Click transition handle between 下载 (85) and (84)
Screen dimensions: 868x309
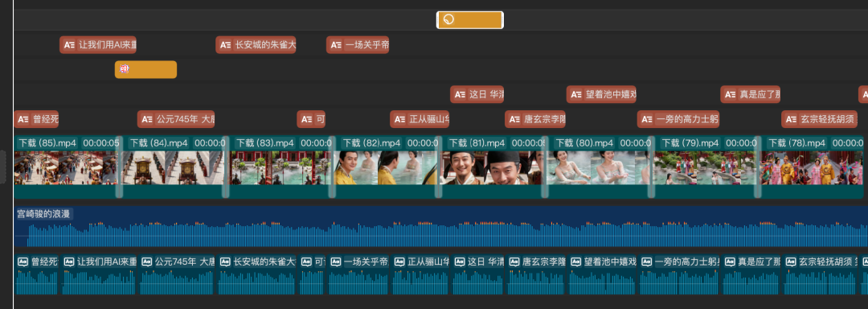tap(119, 166)
